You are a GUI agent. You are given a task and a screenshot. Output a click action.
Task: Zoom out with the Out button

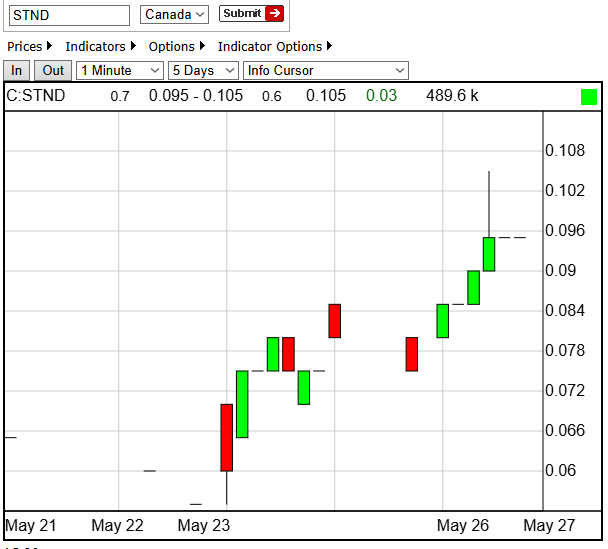(x=53, y=71)
